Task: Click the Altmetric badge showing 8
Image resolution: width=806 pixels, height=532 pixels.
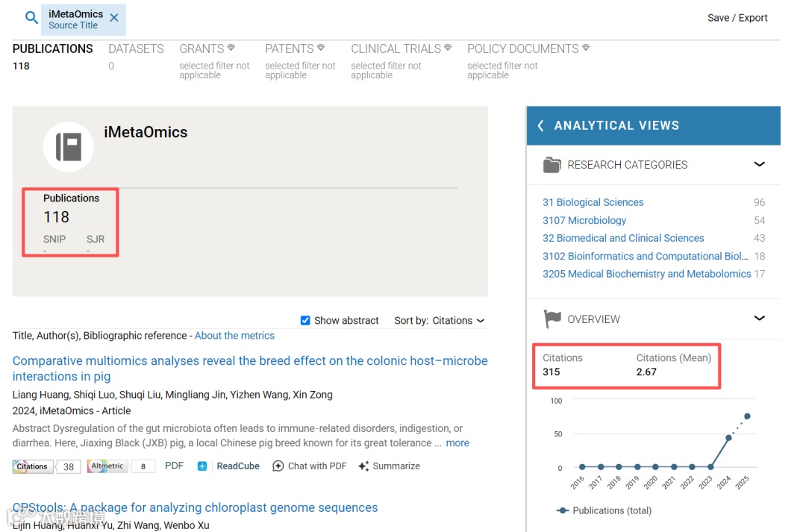Action: [x=121, y=466]
